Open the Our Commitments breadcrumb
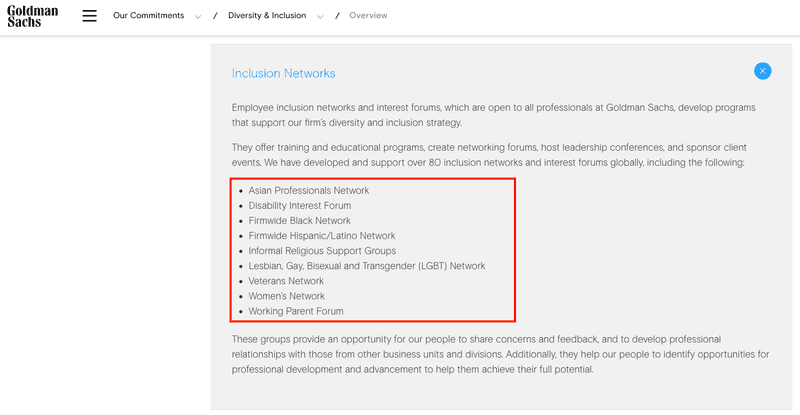 (148, 15)
